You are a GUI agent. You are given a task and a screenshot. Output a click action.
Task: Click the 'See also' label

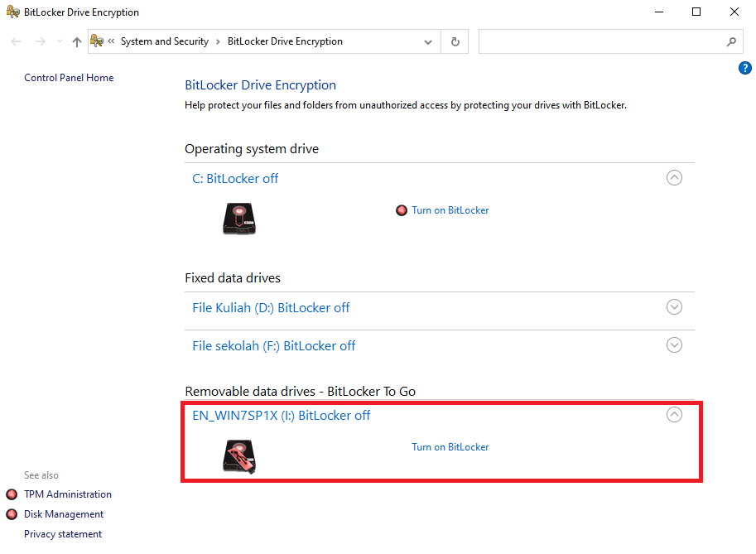[x=41, y=475]
